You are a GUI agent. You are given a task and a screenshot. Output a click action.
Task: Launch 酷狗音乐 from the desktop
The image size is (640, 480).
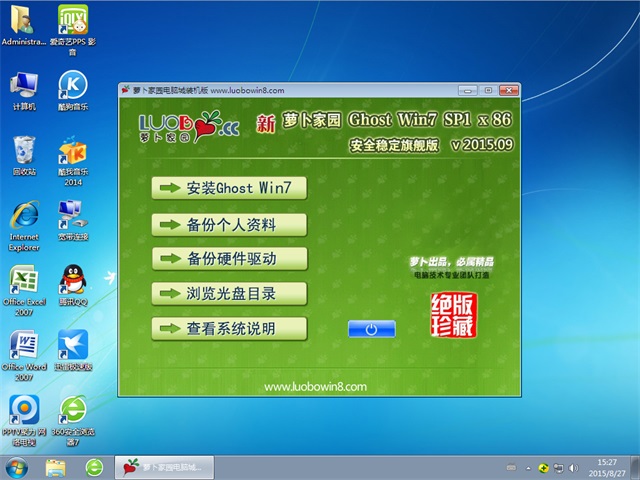coord(72,86)
